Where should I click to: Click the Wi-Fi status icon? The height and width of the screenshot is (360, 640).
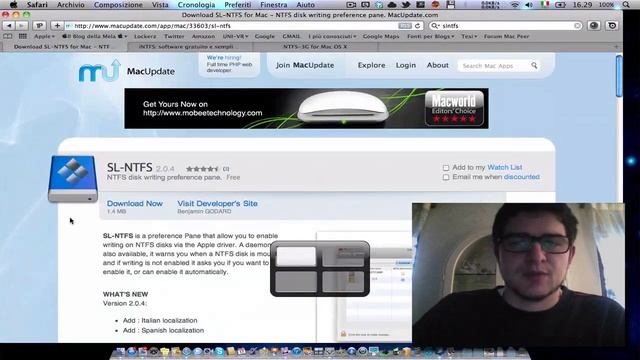pos(515,5)
